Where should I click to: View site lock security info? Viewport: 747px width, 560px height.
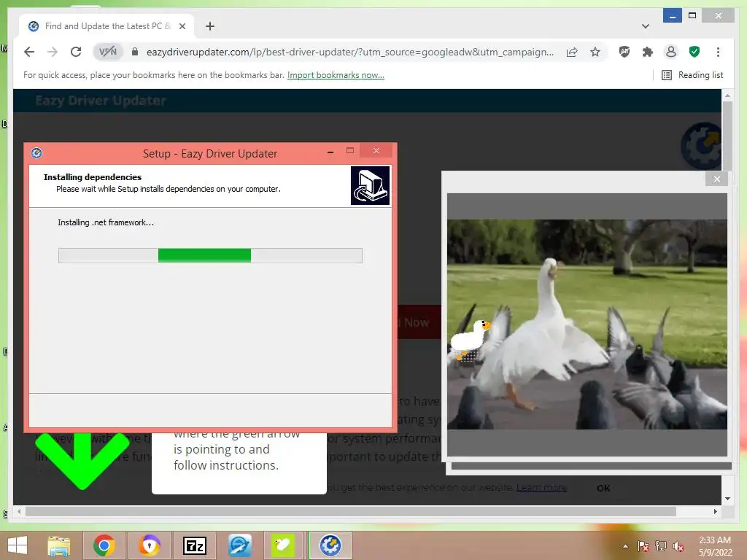click(135, 52)
